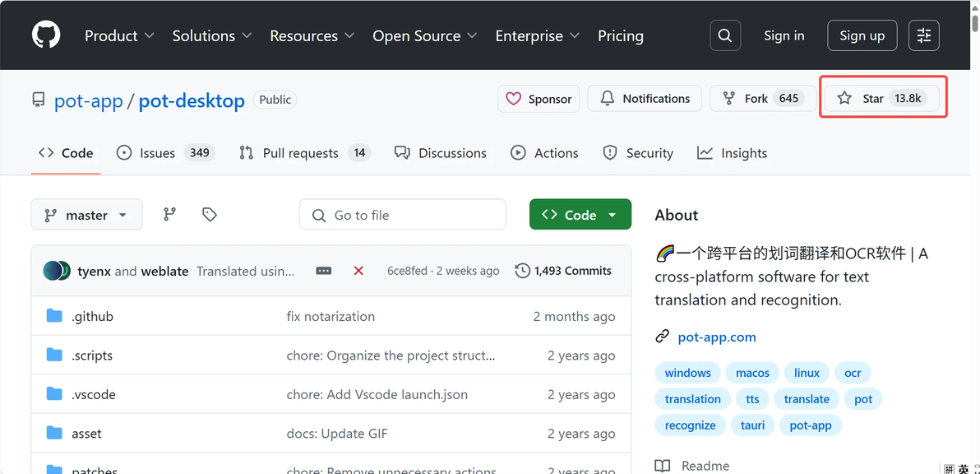Open the branches view icon

(x=169, y=214)
